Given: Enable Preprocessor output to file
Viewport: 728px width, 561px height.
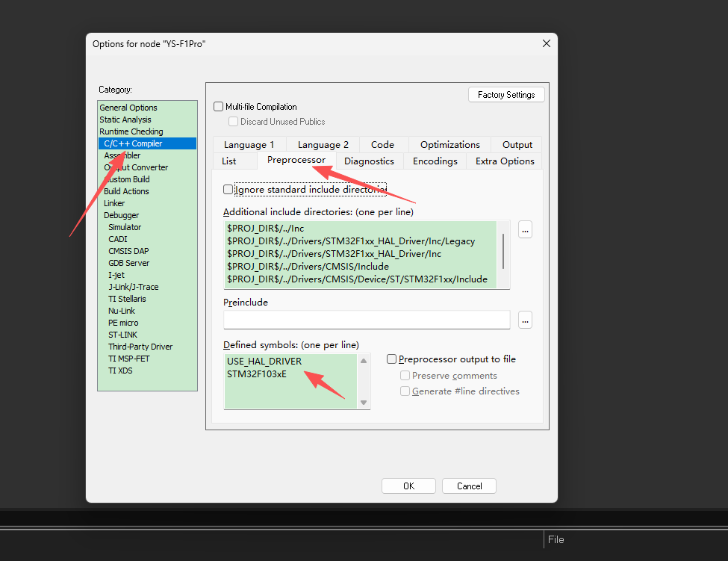Looking at the screenshot, I should (x=391, y=359).
